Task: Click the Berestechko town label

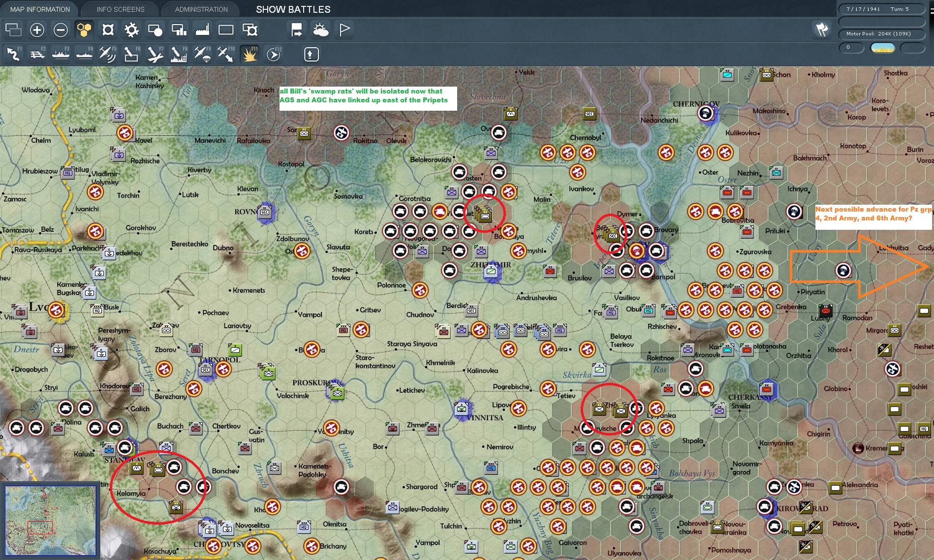Action: click(x=189, y=244)
